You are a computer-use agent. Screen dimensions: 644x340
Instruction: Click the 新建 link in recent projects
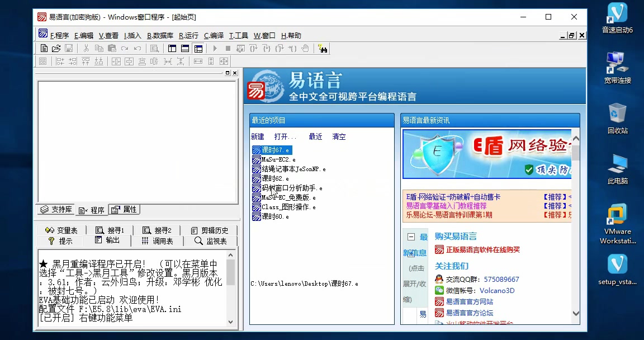click(x=258, y=137)
